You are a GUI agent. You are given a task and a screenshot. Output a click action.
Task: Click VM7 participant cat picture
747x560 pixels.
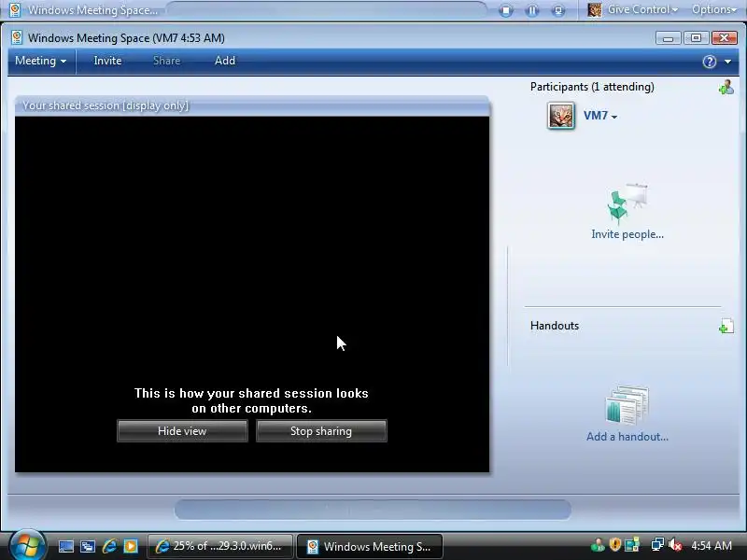561,116
